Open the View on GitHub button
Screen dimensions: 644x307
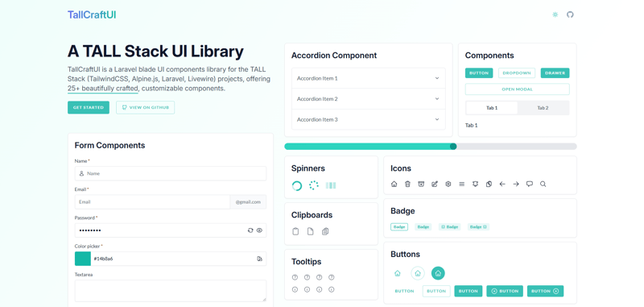tap(146, 108)
